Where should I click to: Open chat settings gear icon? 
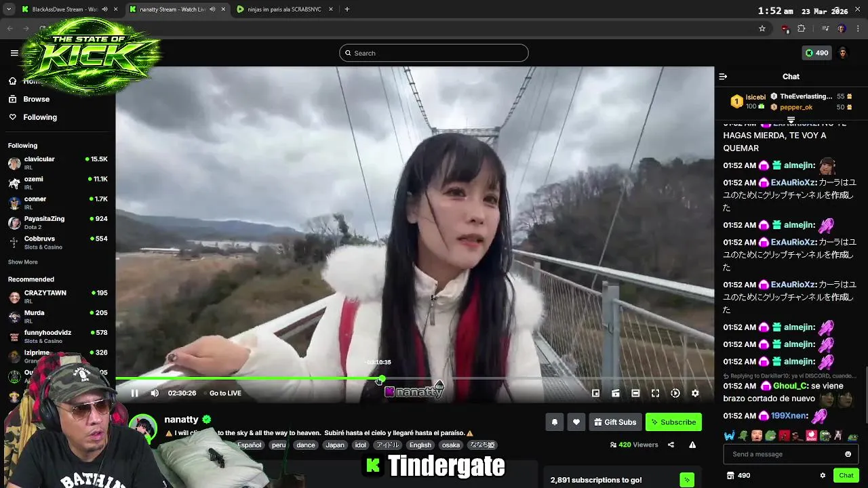pos(823,476)
